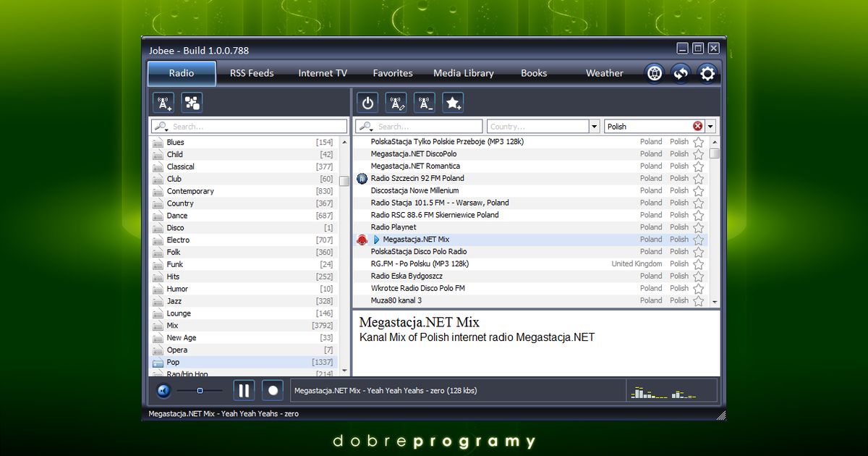Select station Radio Stacja 101.5 FM Warsaw
This screenshot has height=456, width=868.
point(531,203)
